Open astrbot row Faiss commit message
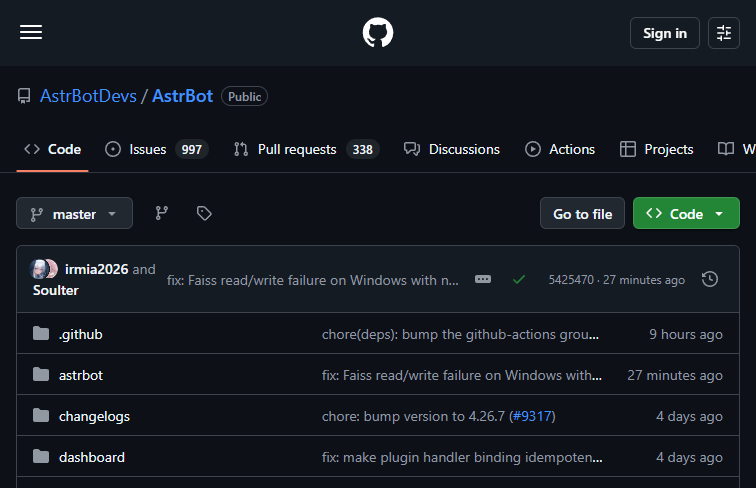 (x=462, y=375)
